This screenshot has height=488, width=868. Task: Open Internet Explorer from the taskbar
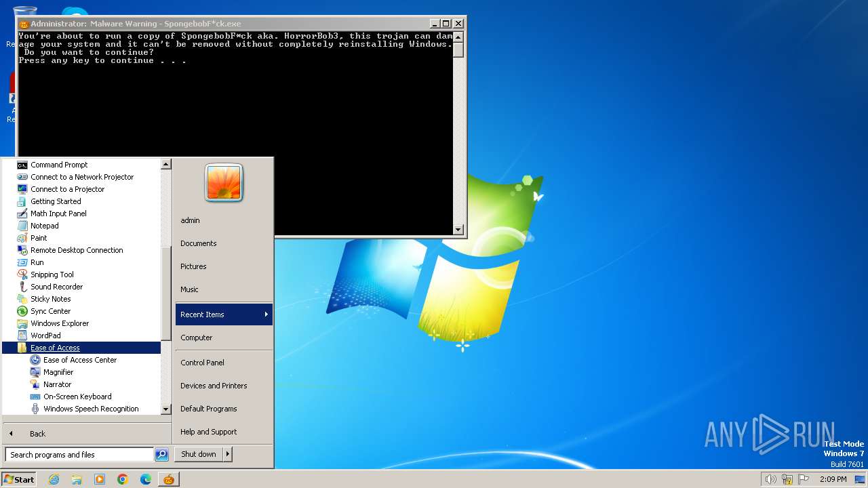[x=54, y=479]
